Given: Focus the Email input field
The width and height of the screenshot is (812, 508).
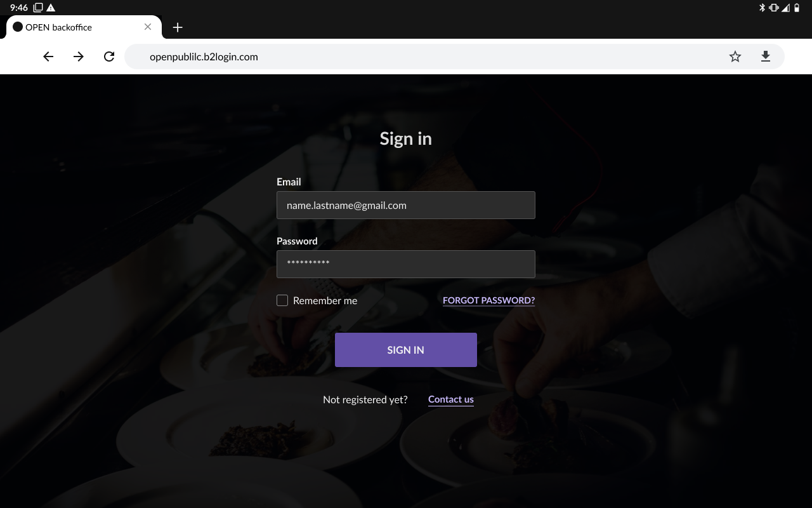Looking at the screenshot, I should tap(406, 205).
